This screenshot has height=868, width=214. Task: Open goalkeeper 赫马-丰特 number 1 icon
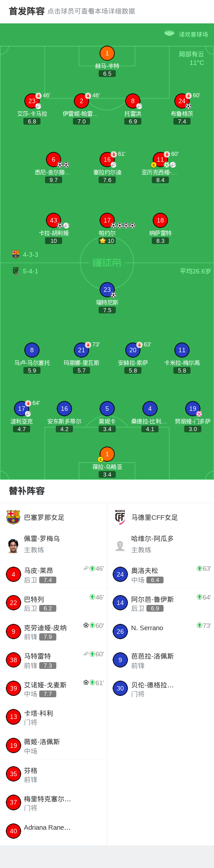click(107, 54)
